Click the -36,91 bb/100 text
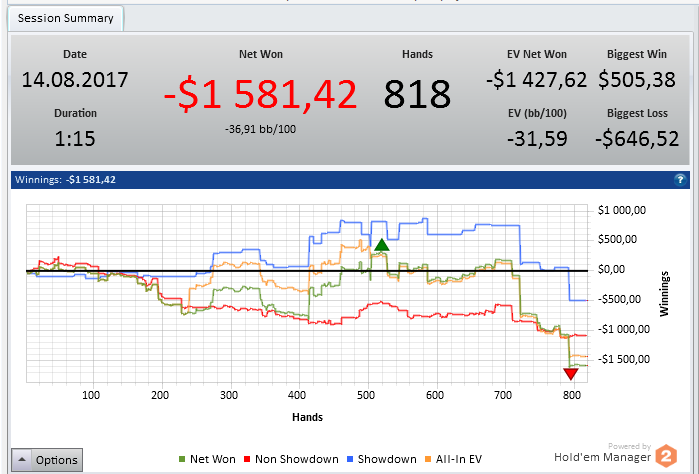Image resolution: width=699 pixels, height=474 pixels. pos(260,129)
